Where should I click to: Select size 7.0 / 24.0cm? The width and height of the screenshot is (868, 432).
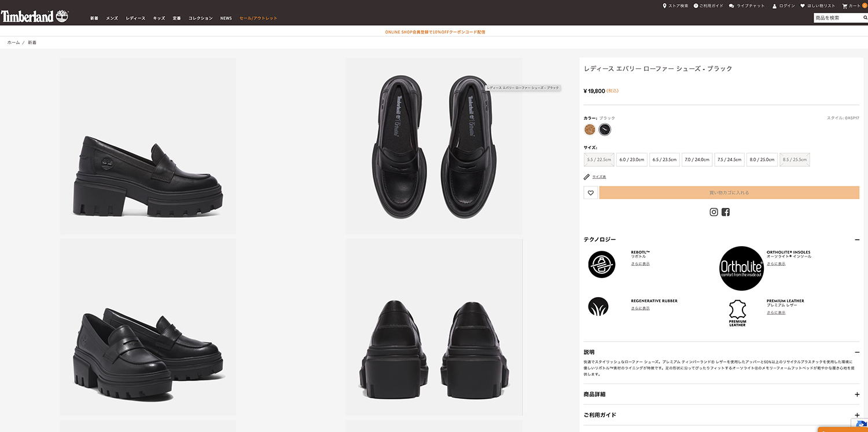[x=697, y=159]
